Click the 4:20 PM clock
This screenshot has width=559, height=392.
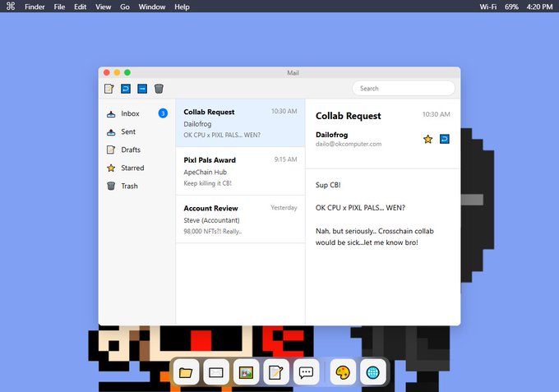click(x=540, y=7)
